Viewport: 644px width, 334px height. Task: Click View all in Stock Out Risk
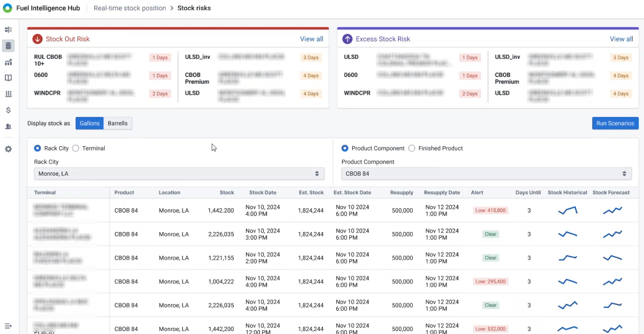(311, 39)
